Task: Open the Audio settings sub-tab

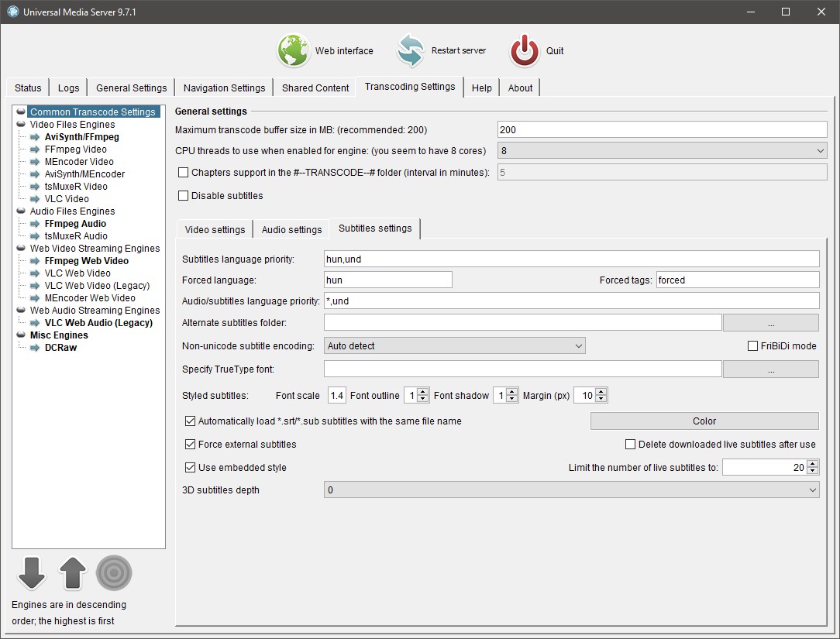Action: (x=291, y=230)
